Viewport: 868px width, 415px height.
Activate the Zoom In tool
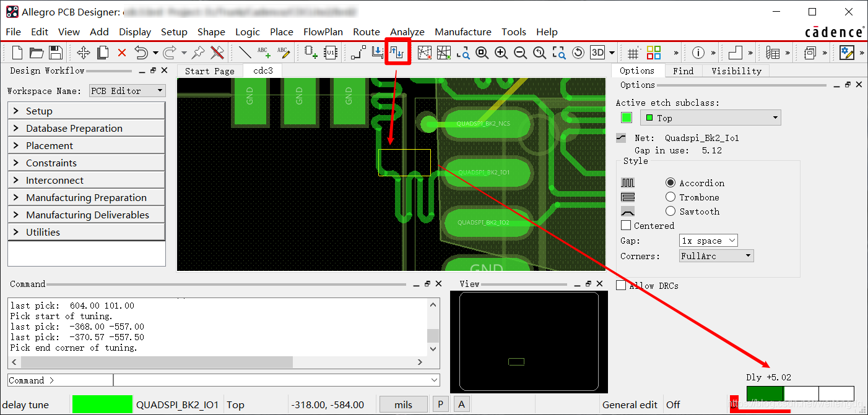[500, 53]
